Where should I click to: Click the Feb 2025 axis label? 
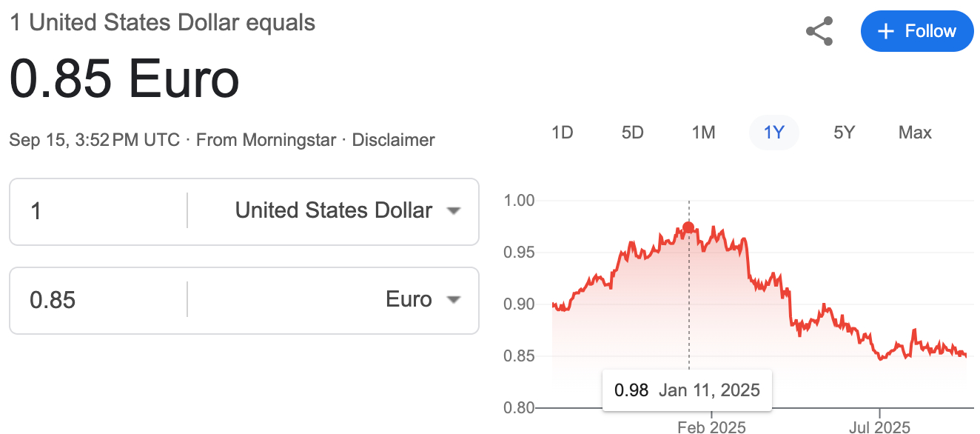[711, 427]
